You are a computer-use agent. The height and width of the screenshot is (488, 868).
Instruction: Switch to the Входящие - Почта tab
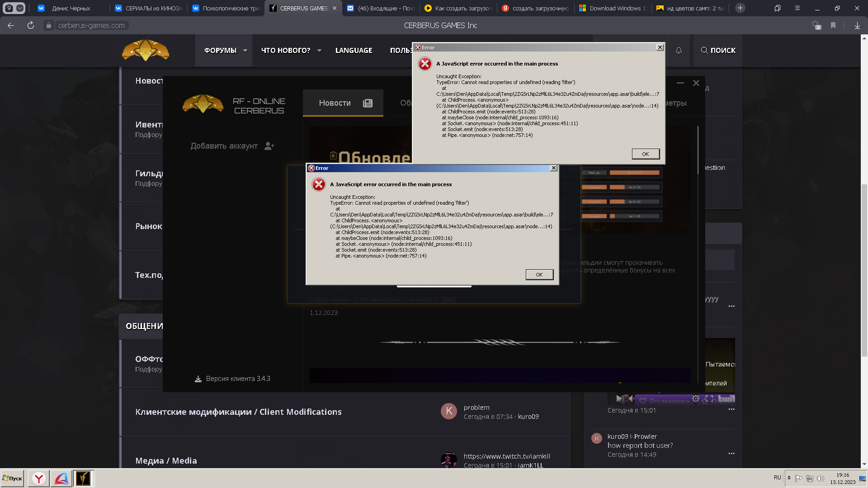click(x=381, y=8)
